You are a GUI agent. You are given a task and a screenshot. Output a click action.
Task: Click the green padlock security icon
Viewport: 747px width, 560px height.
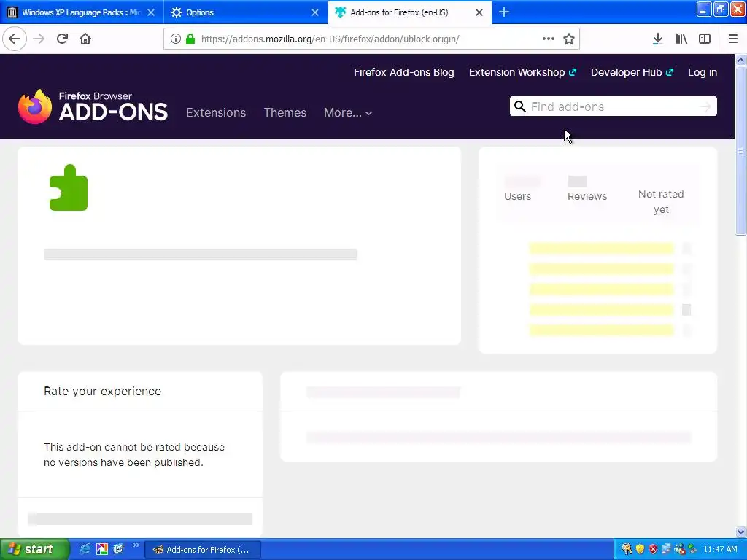[x=190, y=39]
